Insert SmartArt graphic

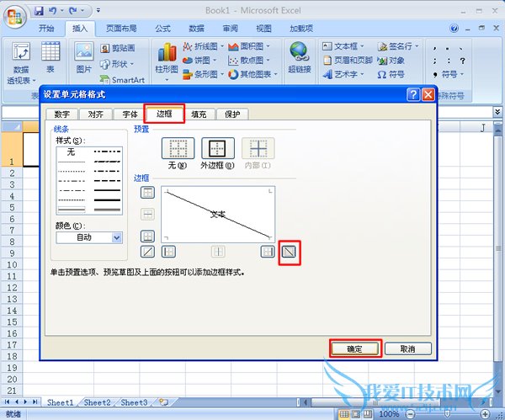122,80
